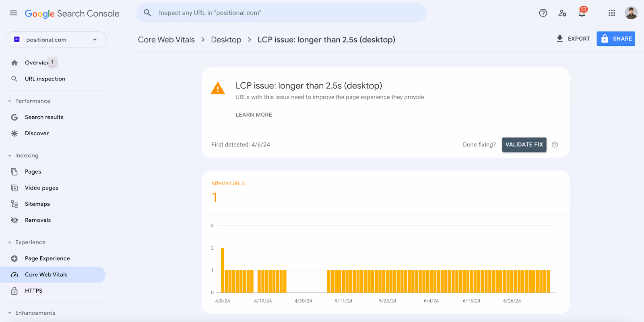The height and width of the screenshot is (322, 644).
Task: Click First detected: 4/6/24 text
Action: point(241,144)
